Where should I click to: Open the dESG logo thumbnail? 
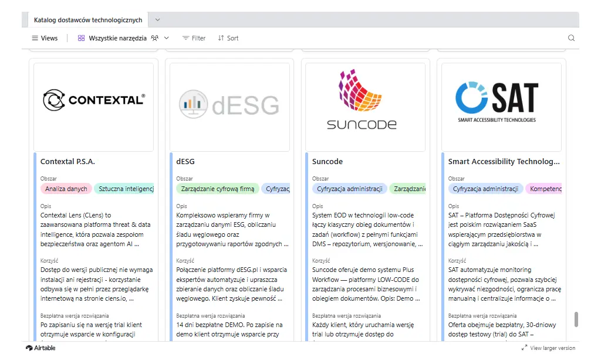click(229, 107)
